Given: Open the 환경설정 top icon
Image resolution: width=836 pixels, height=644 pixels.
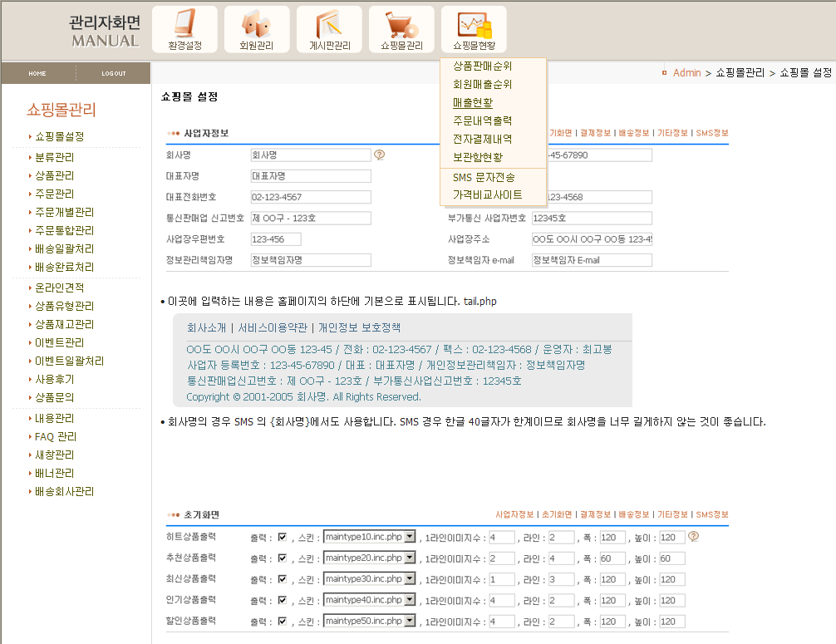Looking at the screenshot, I should click(184, 29).
